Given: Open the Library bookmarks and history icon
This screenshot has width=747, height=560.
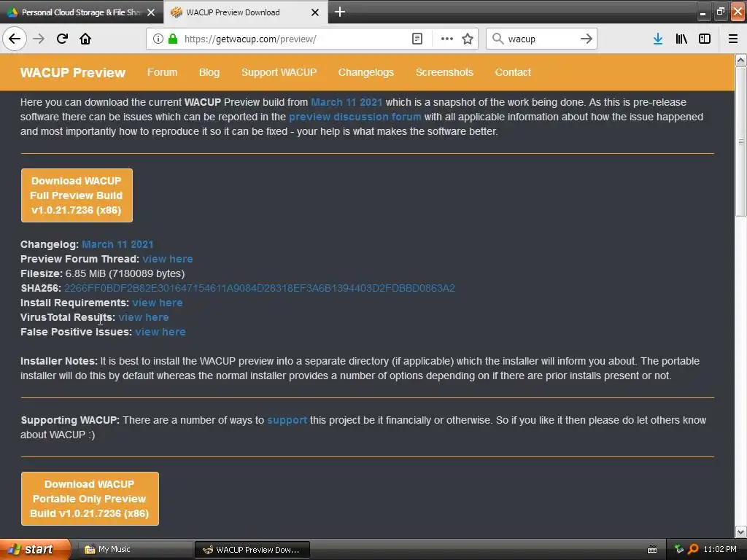Looking at the screenshot, I should pos(681,39).
